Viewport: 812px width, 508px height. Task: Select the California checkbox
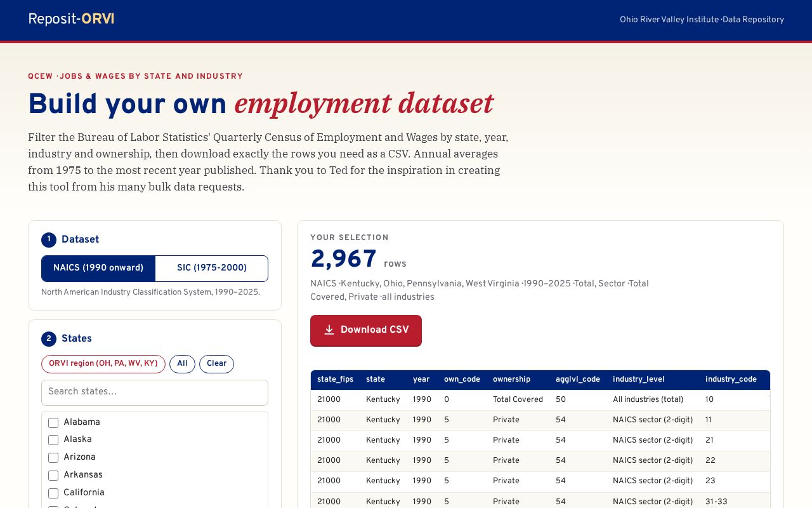53,493
